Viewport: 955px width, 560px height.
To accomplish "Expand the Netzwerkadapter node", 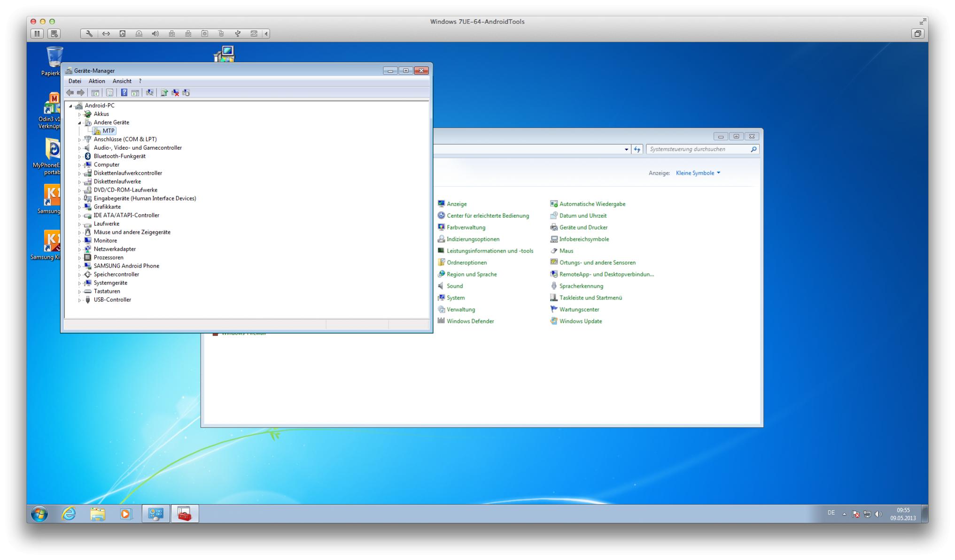I will tap(79, 249).
